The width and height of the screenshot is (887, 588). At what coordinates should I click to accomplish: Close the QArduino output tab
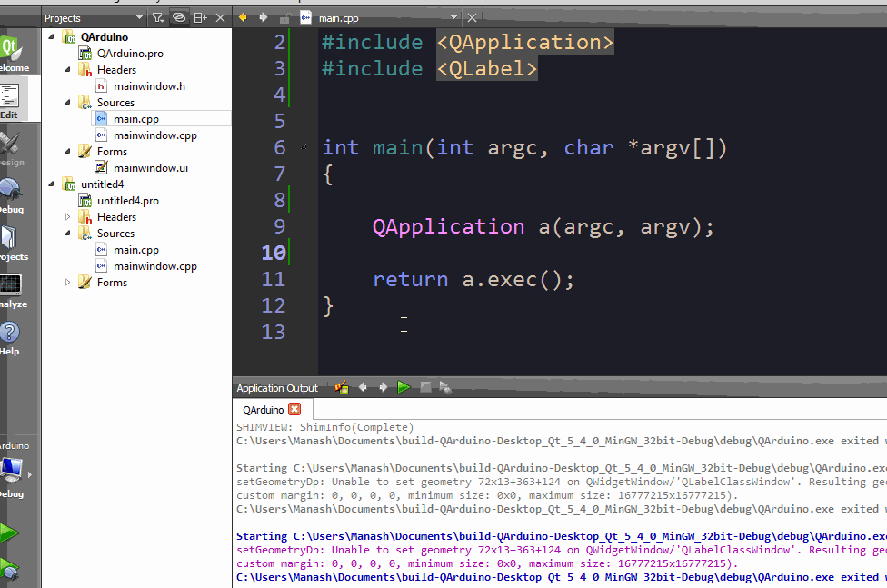click(294, 410)
